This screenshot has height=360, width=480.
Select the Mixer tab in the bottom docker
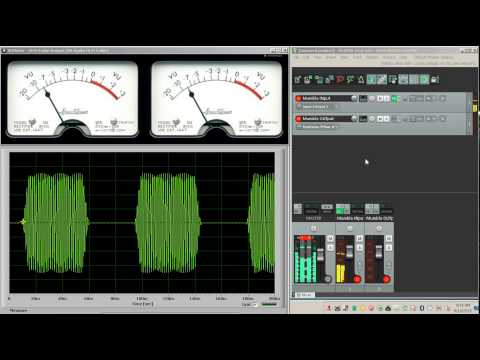click(x=305, y=295)
